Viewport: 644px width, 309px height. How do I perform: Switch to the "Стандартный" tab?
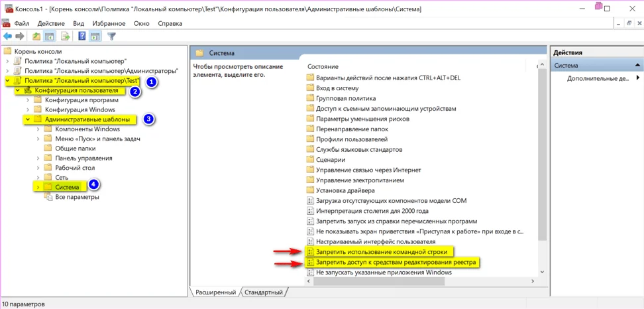tap(264, 292)
